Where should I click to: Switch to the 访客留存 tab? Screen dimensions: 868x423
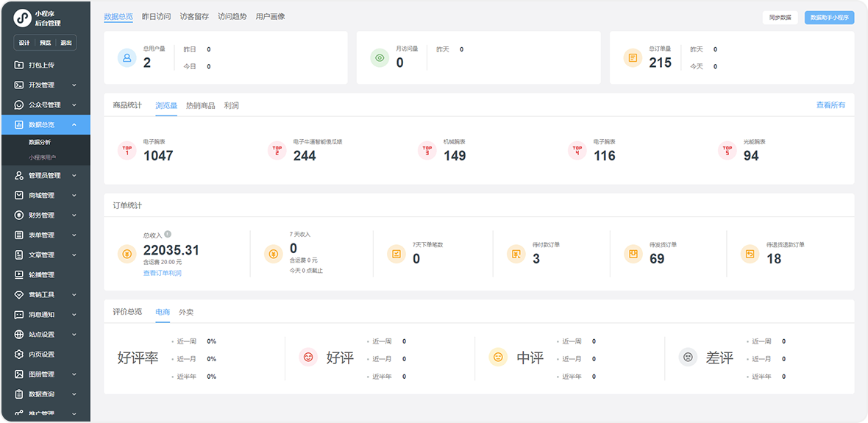[194, 16]
